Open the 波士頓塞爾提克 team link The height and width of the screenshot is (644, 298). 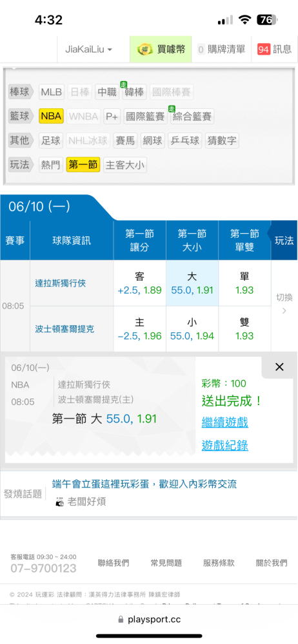coord(65,329)
